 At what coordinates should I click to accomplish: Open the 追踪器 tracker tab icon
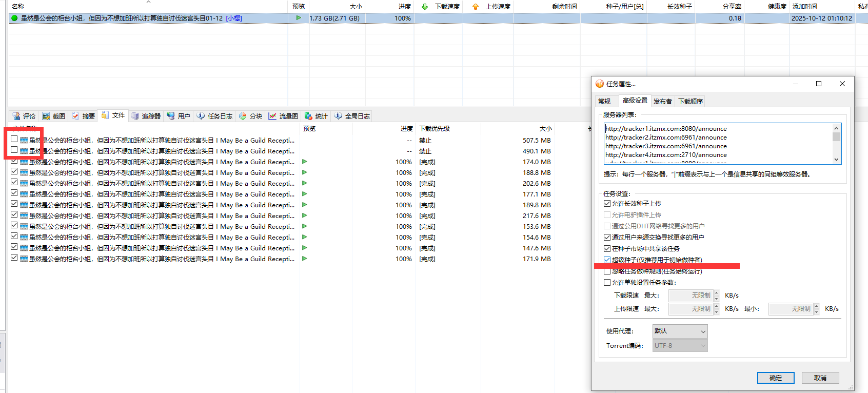coord(135,116)
